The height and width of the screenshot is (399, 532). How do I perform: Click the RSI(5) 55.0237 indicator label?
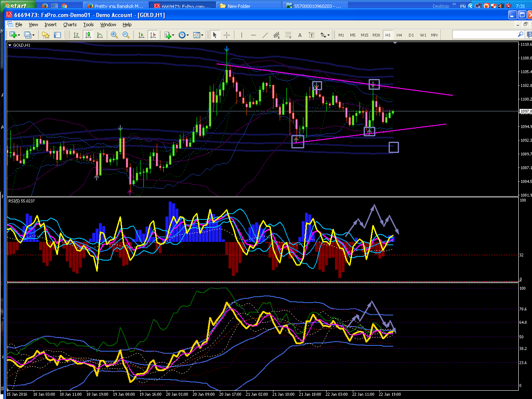[x=22, y=201]
